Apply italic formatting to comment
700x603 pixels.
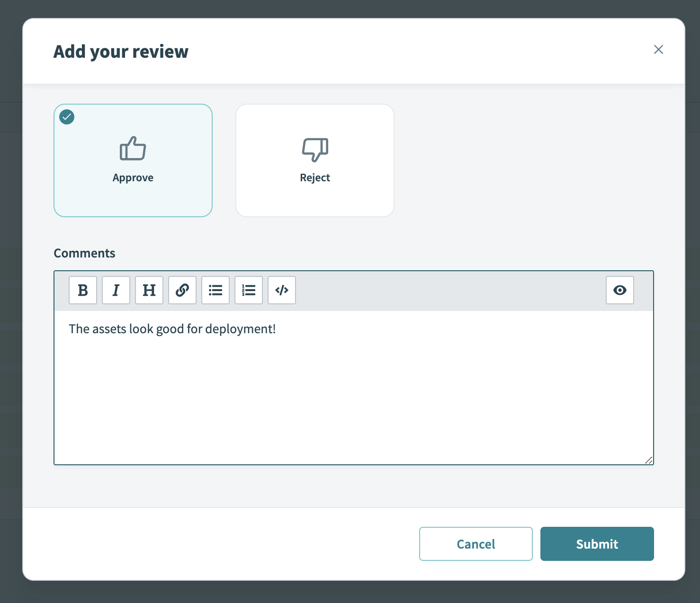pos(116,290)
